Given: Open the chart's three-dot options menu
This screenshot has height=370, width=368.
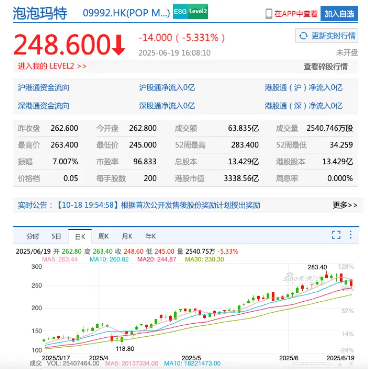Looking at the screenshot, I should pos(351,235).
